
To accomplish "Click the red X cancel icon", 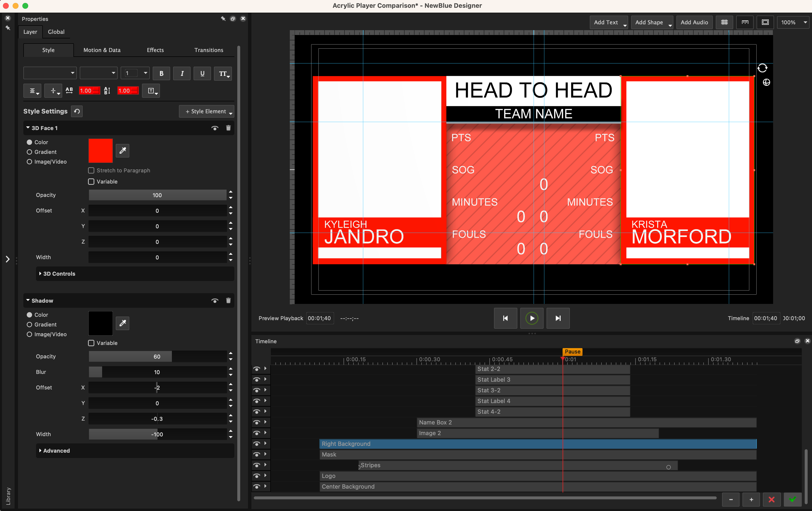I will click(x=771, y=499).
